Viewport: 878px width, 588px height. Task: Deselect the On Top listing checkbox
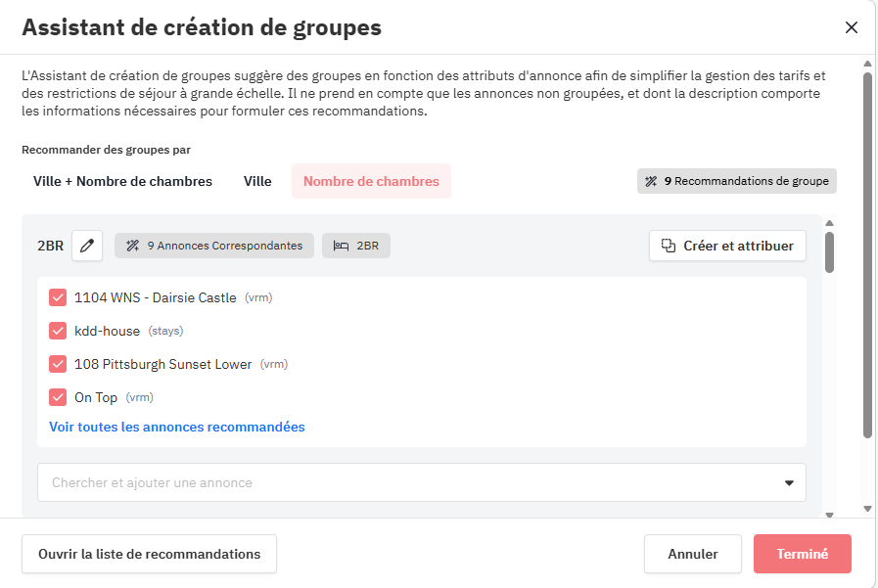58,397
